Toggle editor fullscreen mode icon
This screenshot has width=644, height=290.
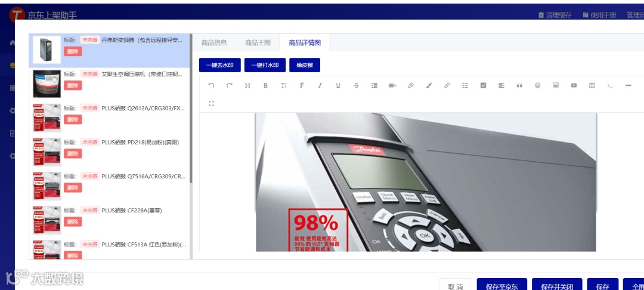pos(211,103)
